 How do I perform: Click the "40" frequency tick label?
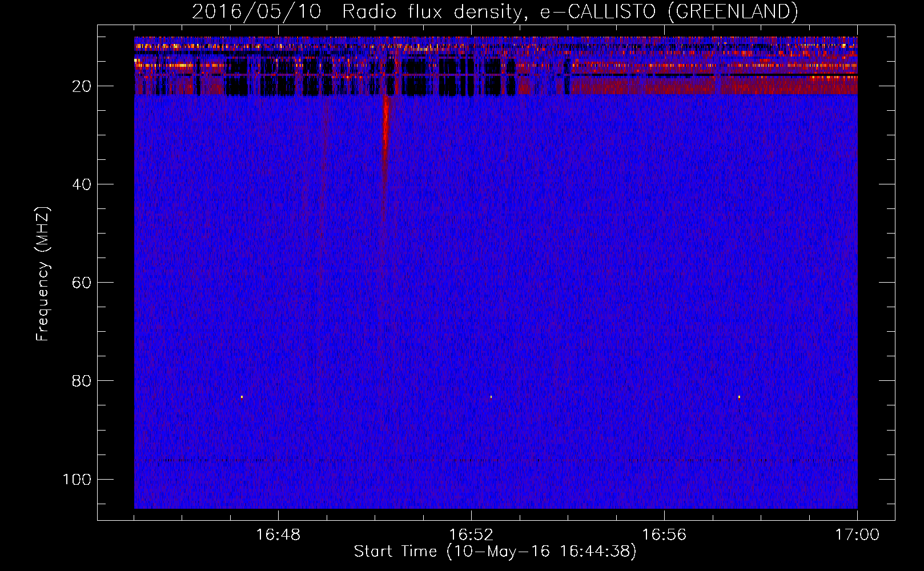click(x=82, y=184)
